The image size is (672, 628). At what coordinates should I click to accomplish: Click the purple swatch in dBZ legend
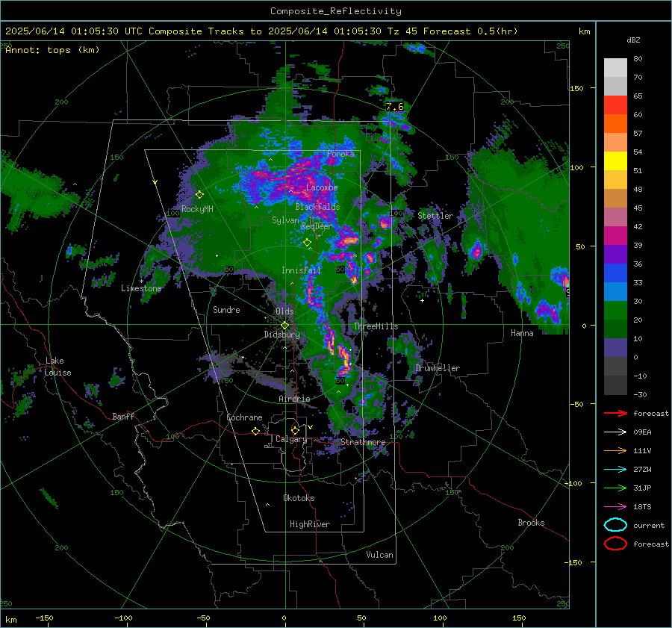[x=615, y=255]
